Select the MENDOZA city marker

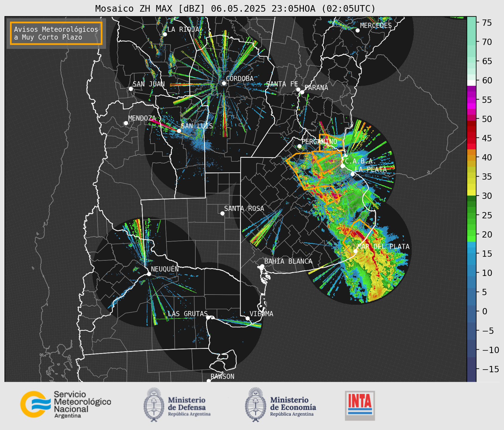(x=126, y=123)
